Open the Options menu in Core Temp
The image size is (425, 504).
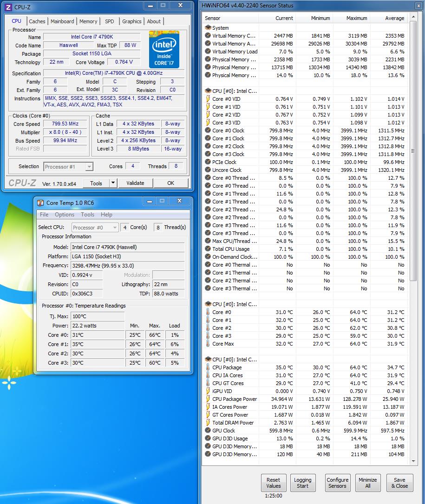(64, 215)
